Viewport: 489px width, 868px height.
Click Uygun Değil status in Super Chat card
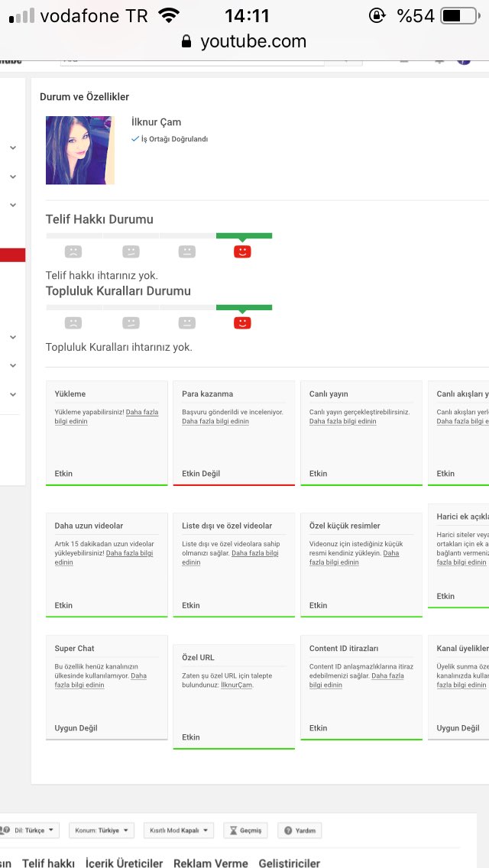point(76,728)
